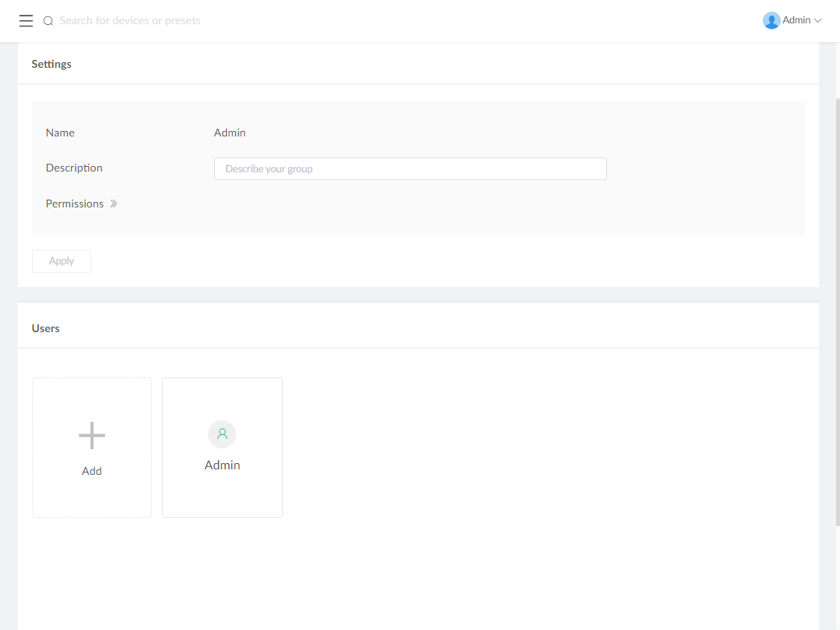Click the Name label in Settings

point(60,133)
